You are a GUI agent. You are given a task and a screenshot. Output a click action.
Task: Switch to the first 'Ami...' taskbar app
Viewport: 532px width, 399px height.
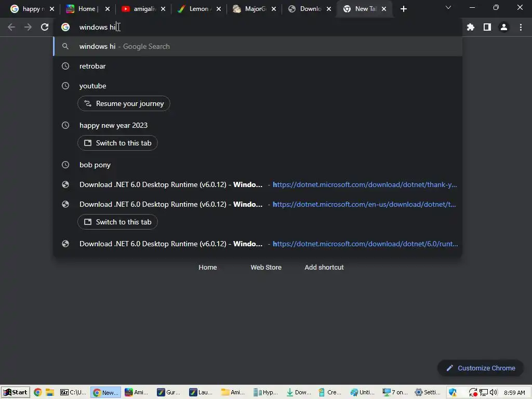coord(137,393)
